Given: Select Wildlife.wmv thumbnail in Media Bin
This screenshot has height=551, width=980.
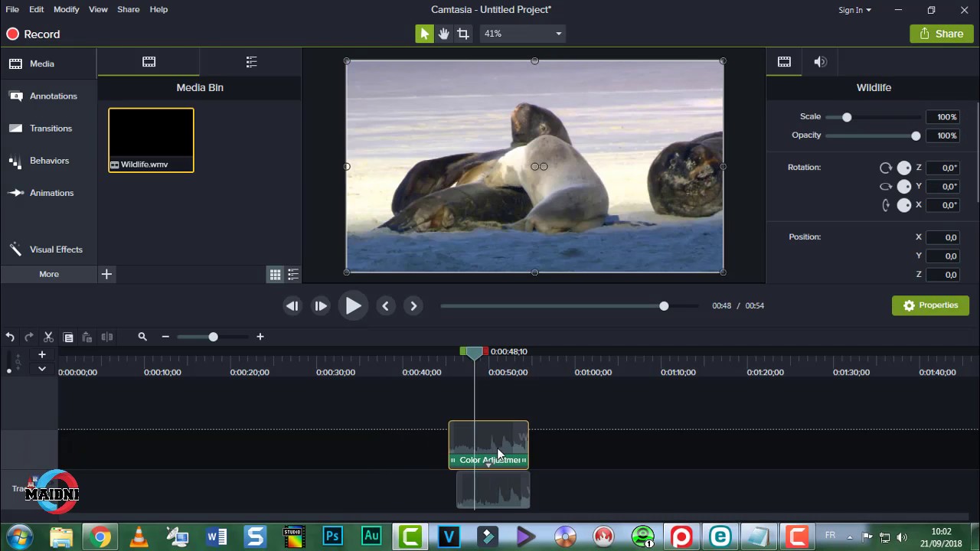Looking at the screenshot, I should pos(151,140).
